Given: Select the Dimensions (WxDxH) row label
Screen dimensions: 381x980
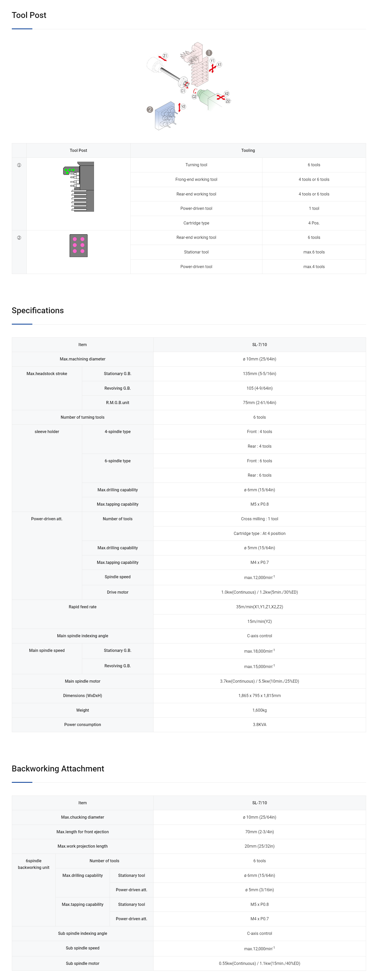Looking at the screenshot, I should click(83, 696).
